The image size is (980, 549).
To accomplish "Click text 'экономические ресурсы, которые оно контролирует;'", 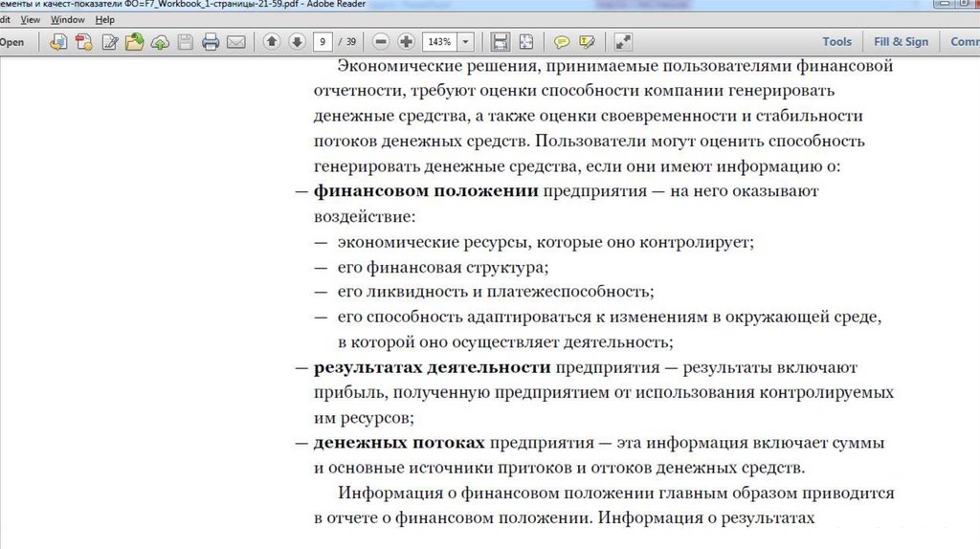I will pyautogui.click(x=546, y=242).
